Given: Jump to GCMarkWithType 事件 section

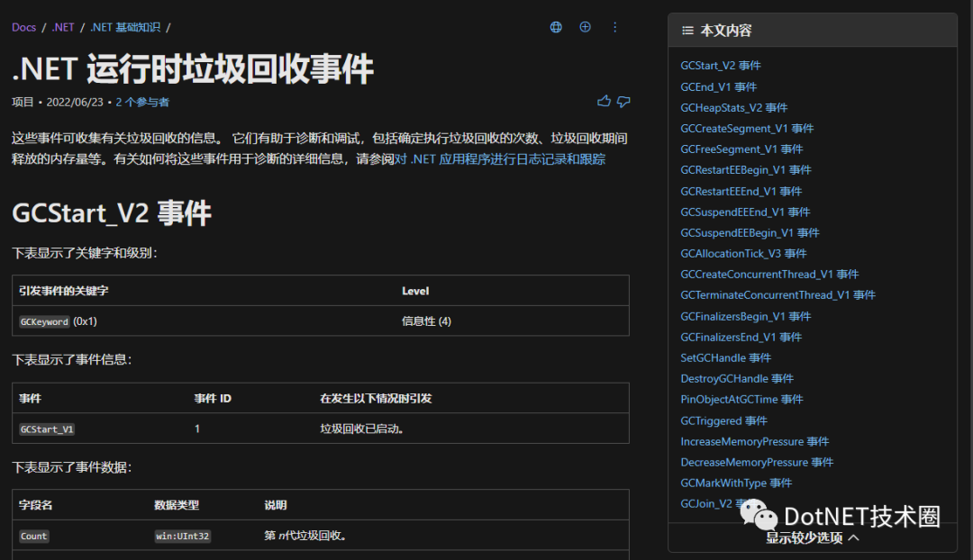Looking at the screenshot, I should coord(736,483).
